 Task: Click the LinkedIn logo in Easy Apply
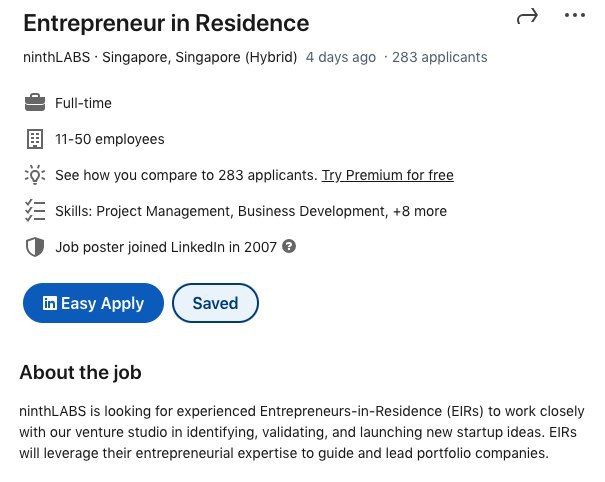pos(49,303)
